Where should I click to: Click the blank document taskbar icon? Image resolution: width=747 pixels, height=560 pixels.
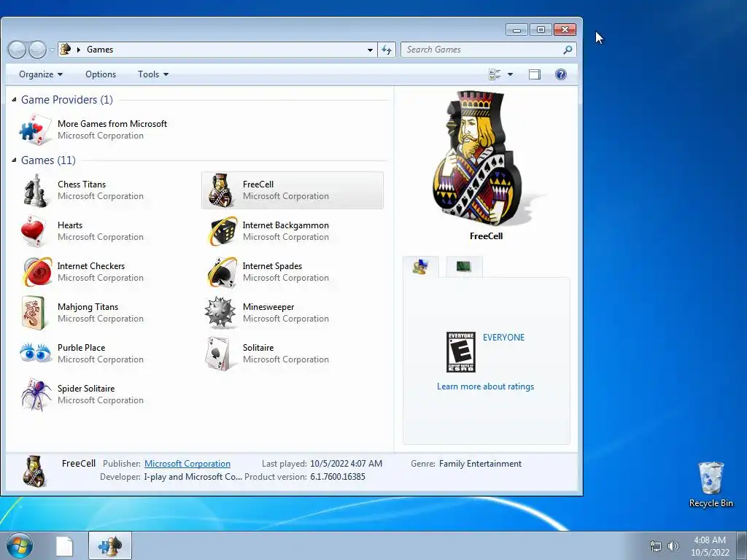point(65,546)
